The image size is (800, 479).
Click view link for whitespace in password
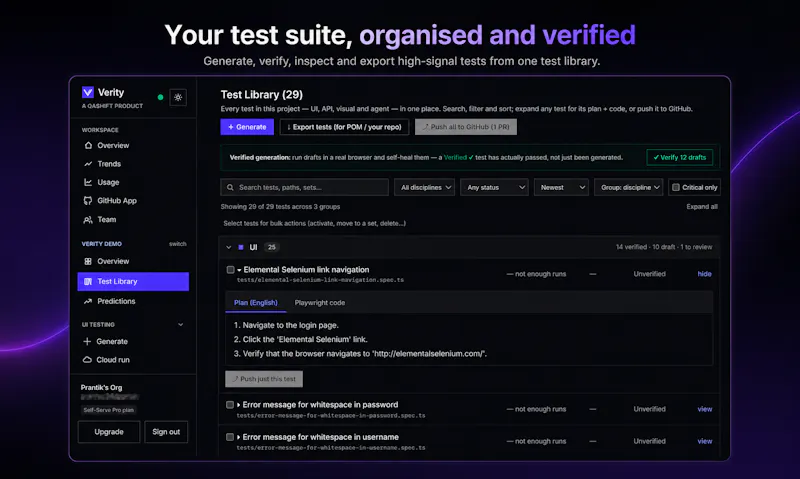705,409
